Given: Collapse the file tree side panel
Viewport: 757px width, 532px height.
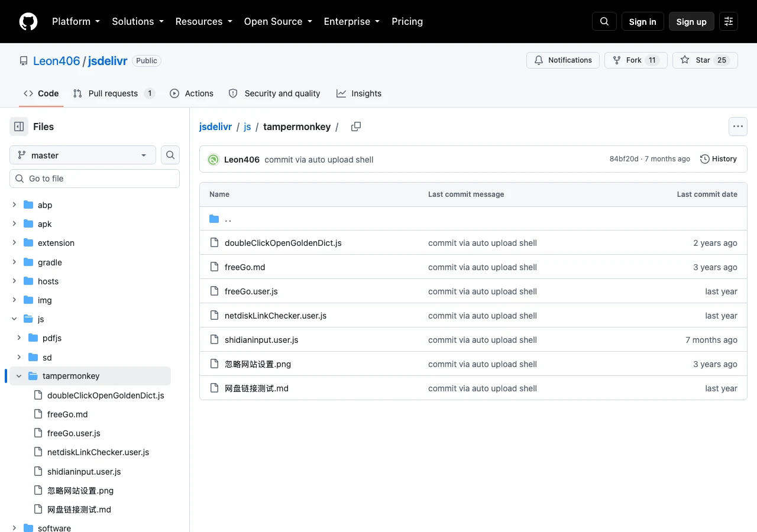Looking at the screenshot, I should [x=19, y=126].
